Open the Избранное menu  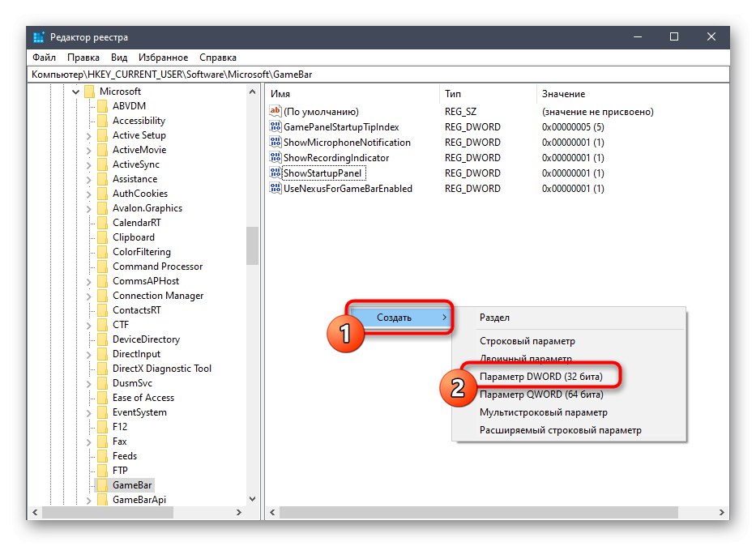[x=163, y=58]
